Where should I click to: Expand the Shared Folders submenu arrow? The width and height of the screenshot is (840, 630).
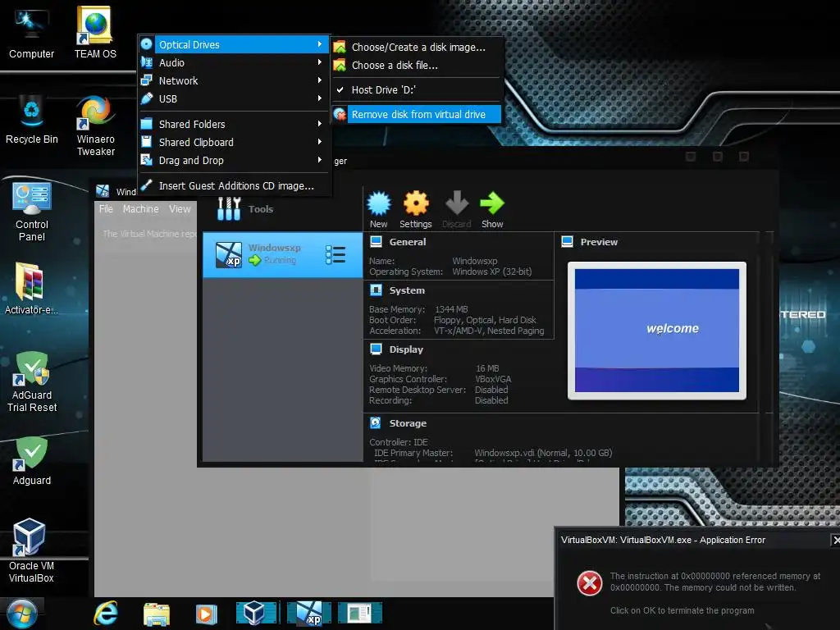(x=320, y=124)
